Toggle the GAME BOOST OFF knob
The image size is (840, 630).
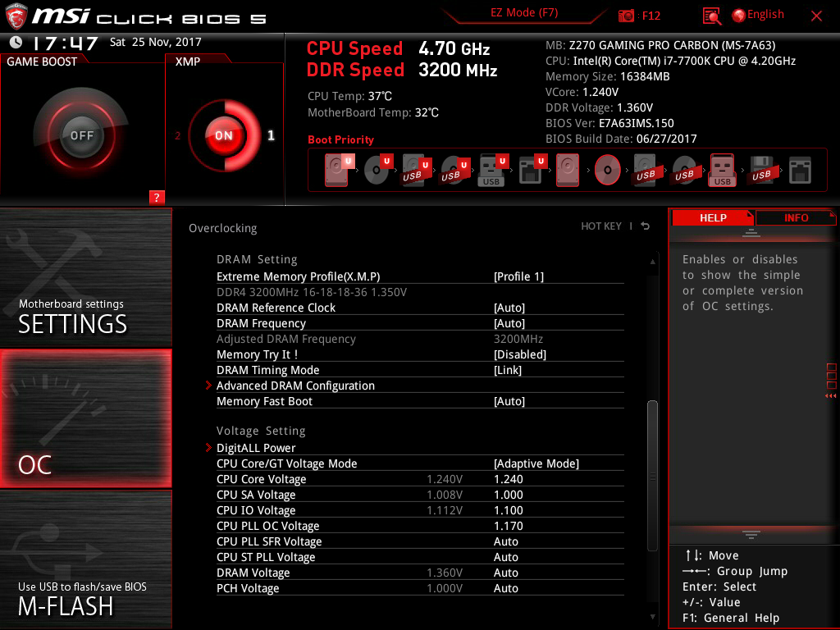click(81, 135)
